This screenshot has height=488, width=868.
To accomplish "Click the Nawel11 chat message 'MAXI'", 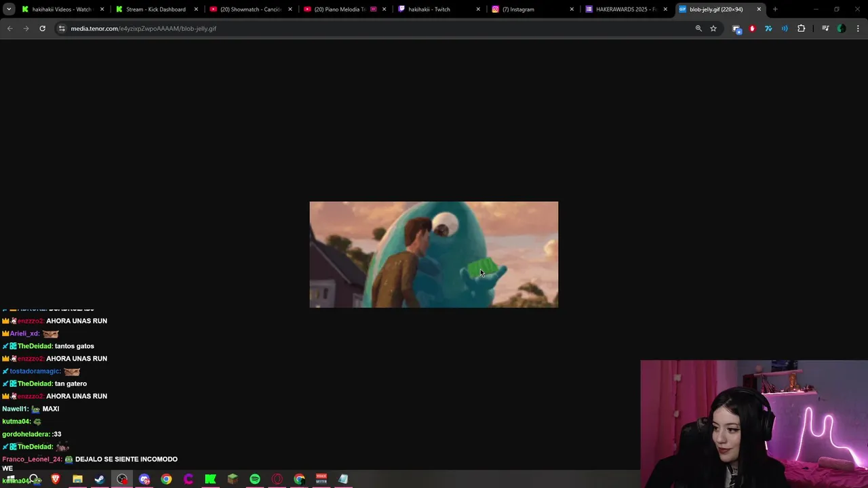I will [x=51, y=409].
